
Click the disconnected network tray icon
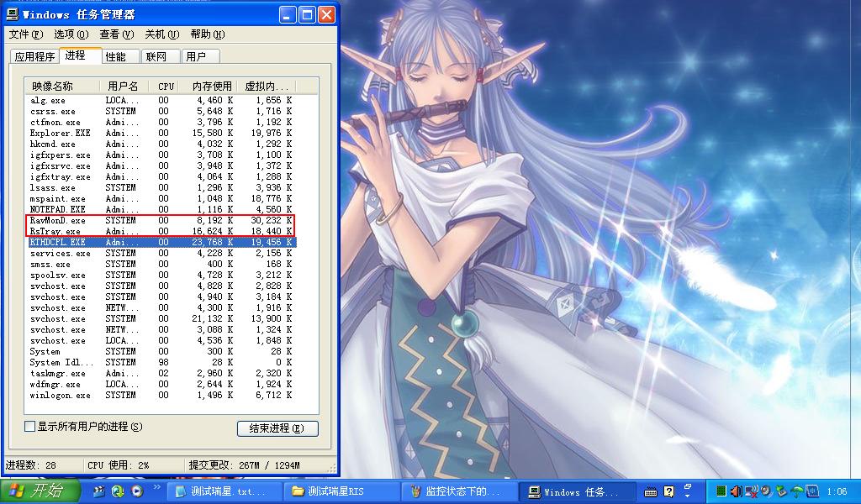[751, 491]
